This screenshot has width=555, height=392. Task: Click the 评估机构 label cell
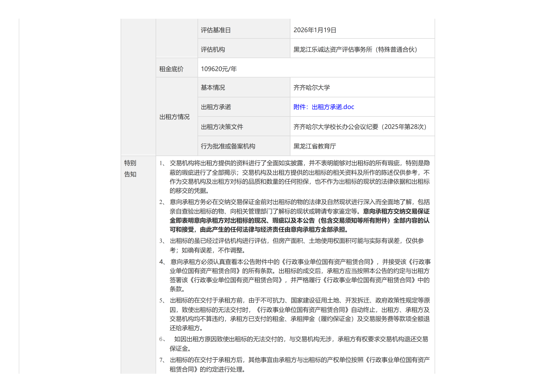pyautogui.click(x=213, y=50)
